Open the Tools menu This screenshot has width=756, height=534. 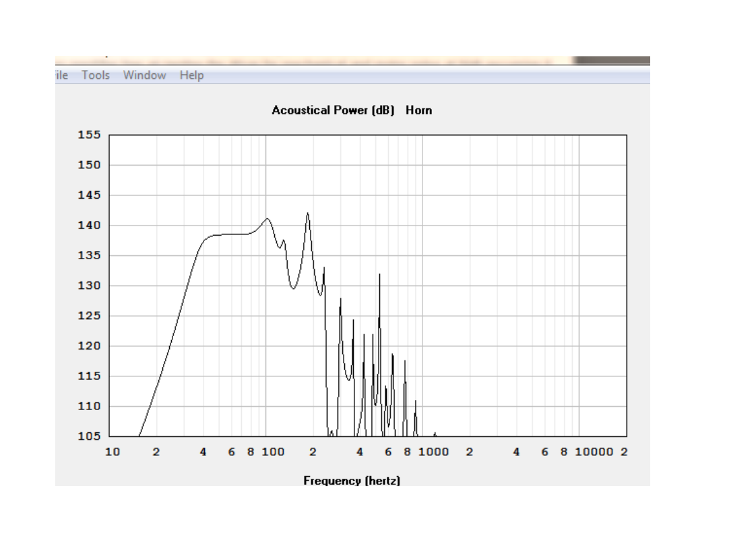96,75
